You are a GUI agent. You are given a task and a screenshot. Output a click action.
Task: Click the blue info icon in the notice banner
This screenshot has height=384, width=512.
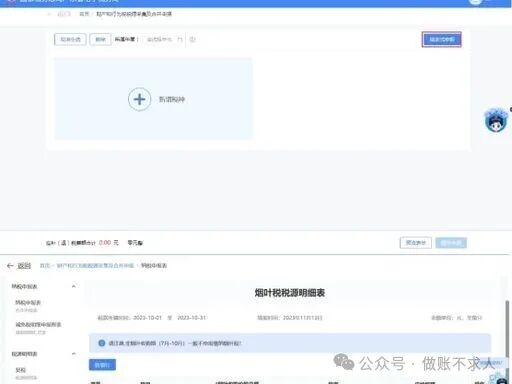(102, 343)
